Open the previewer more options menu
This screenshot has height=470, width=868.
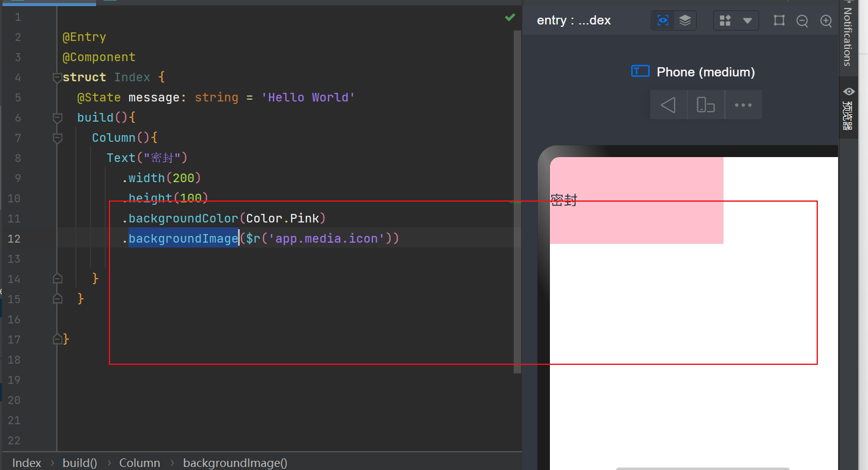click(x=743, y=105)
